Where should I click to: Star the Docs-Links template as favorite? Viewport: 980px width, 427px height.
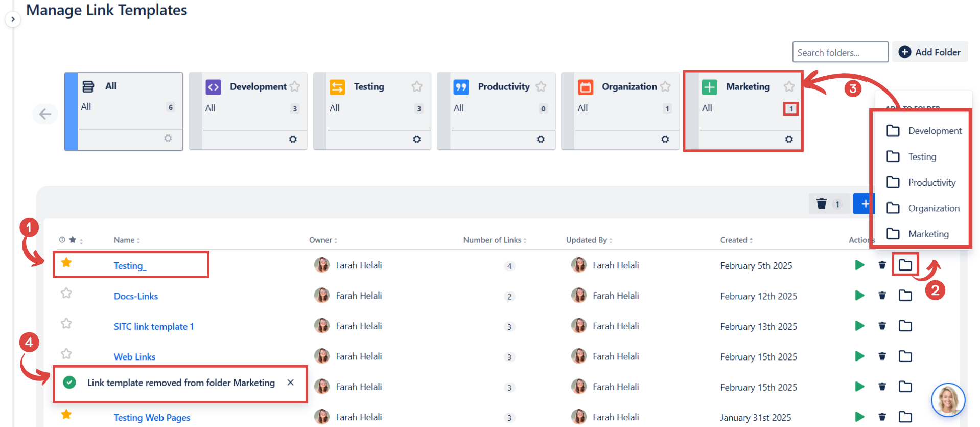(66, 293)
